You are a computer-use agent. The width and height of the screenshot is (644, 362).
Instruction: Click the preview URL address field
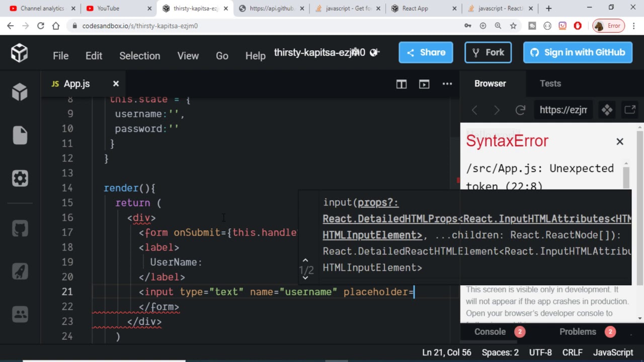[x=563, y=110]
